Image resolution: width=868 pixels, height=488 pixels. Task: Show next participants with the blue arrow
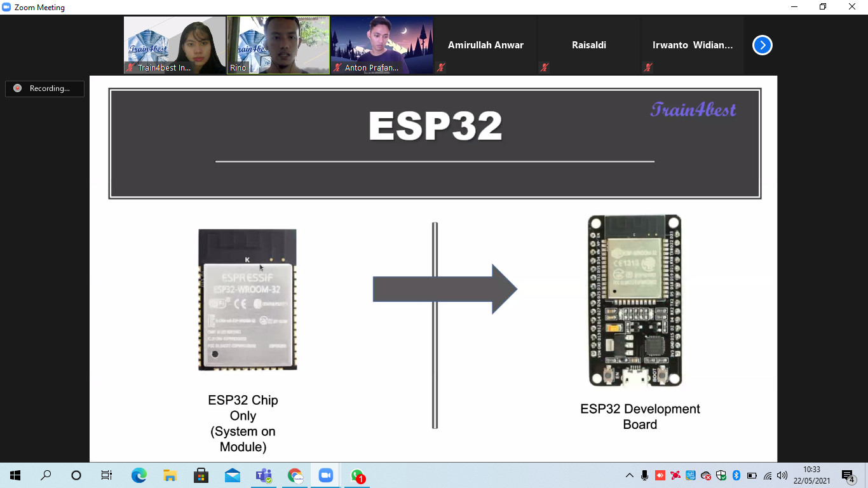[762, 45]
